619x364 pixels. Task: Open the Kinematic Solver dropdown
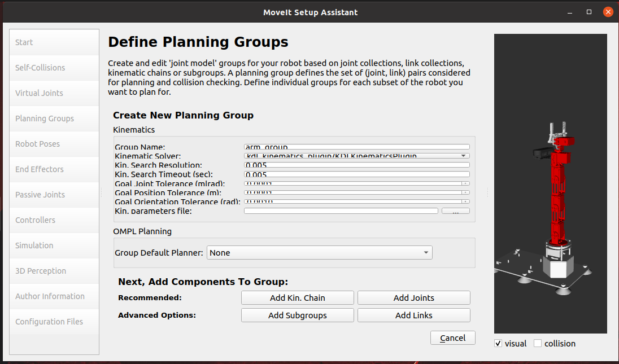click(357, 156)
